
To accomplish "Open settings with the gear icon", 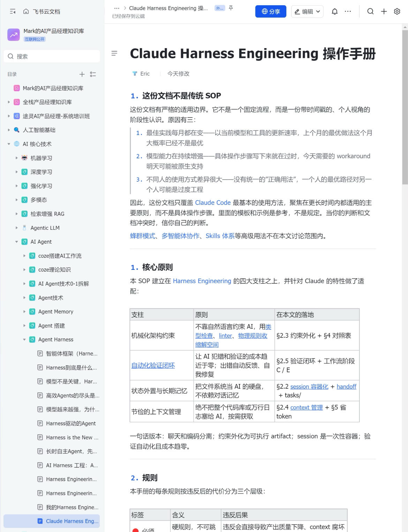I will [397, 12].
